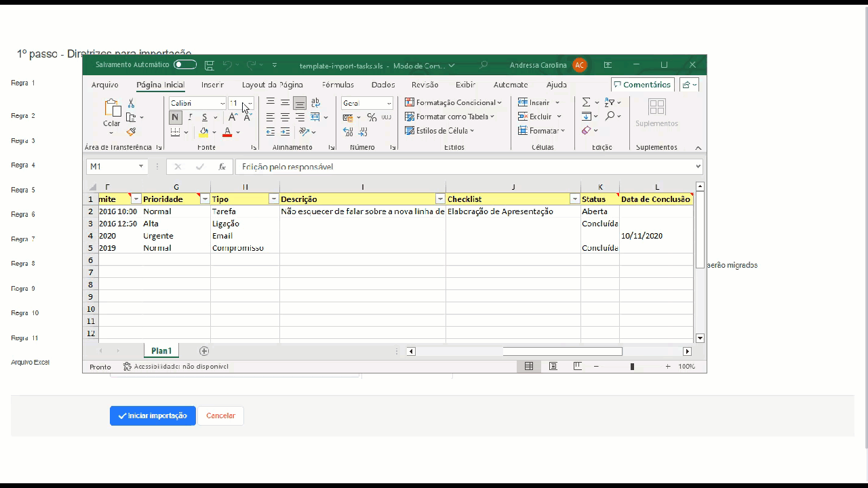Click the text orientation icon

click(x=304, y=132)
